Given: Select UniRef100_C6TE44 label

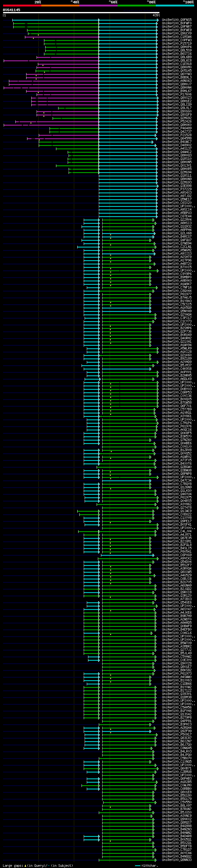Looking at the screenshot, I should (x=176, y=216).
